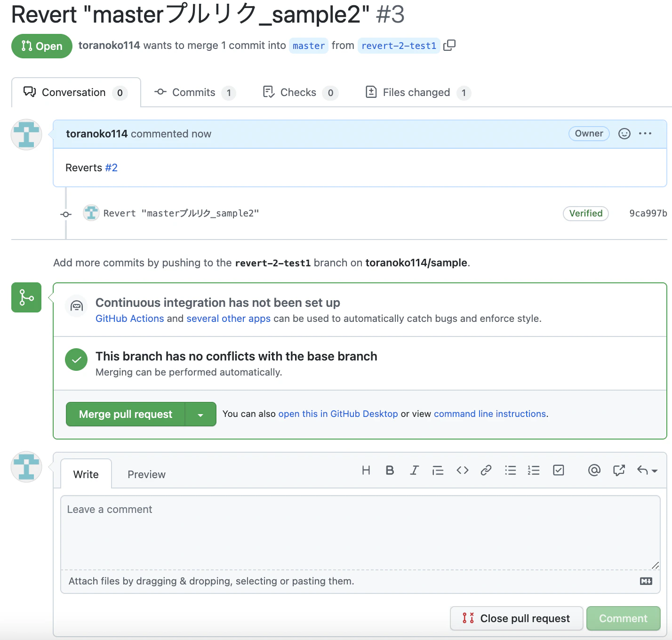This screenshot has width=672, height=640.
Task: Click the Owner badge on the comment
Action: click(x=589, y=134)
